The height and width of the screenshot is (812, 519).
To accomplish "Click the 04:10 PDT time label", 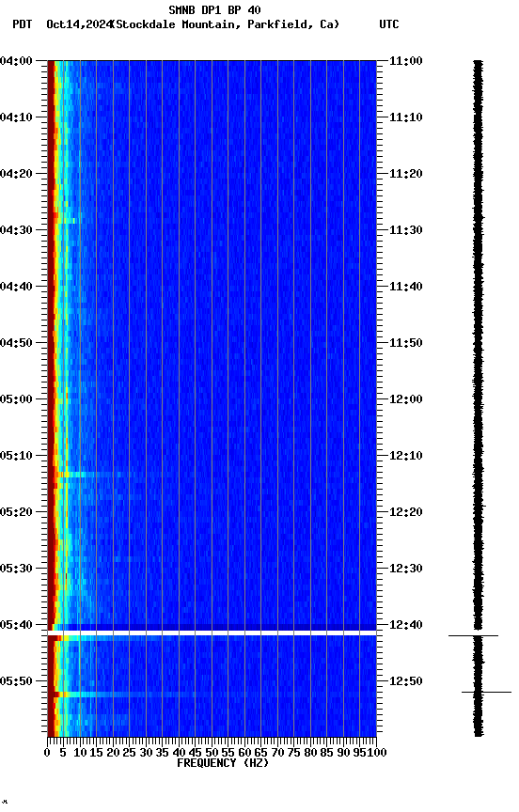I will (x=16, y=117).
